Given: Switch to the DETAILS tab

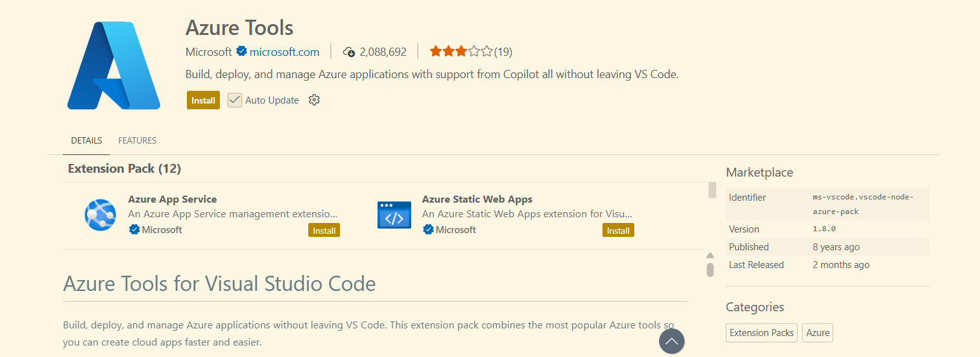Looking at the screenshot, I should pos(86,140).
